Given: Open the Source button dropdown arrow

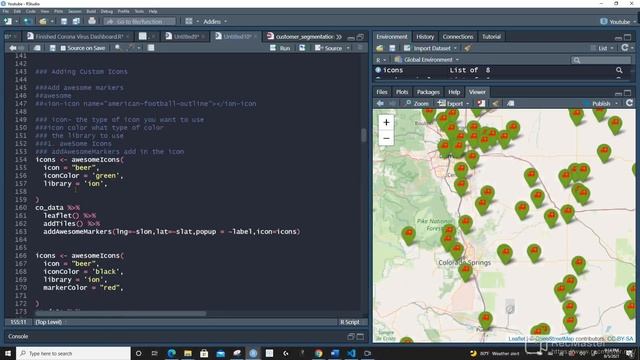Looking at the screenshot, I should coord(348,48).
